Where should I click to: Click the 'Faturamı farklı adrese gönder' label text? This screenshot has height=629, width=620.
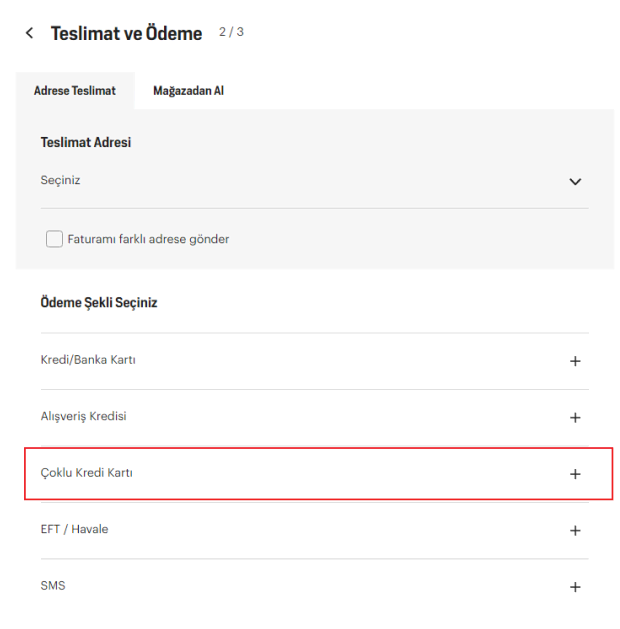pos(148,239)
